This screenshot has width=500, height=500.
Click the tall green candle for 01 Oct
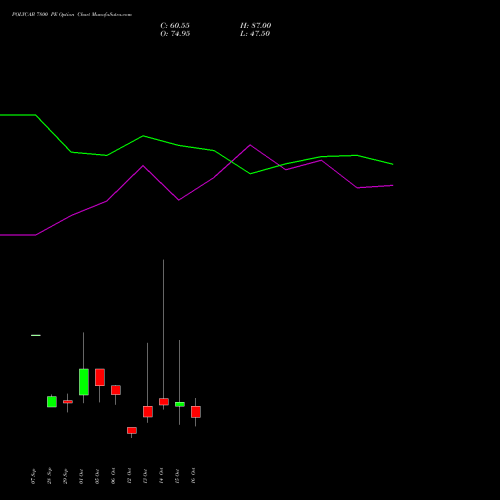84,382
